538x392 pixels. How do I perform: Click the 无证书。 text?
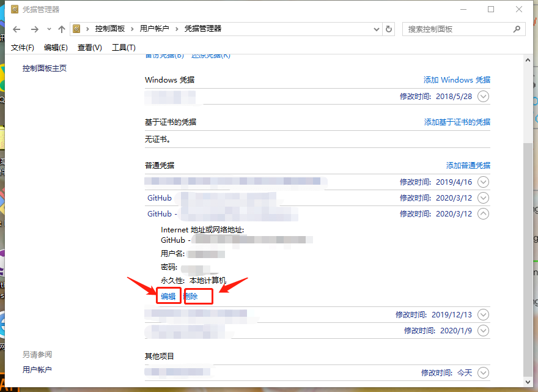158,139
